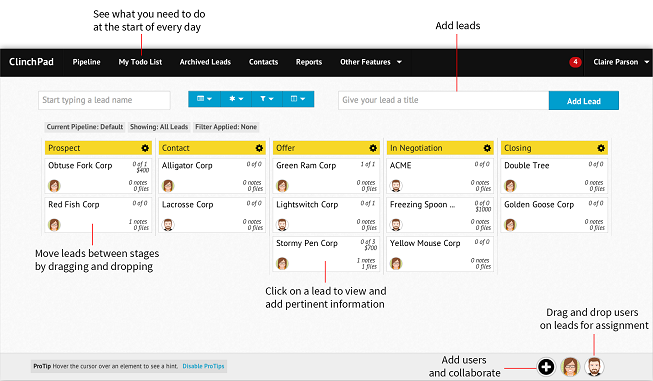This screenshot has width=653, height=381.
Task: Click the assignee avatar on Alligator Corp
Action: tap(168, 185)
